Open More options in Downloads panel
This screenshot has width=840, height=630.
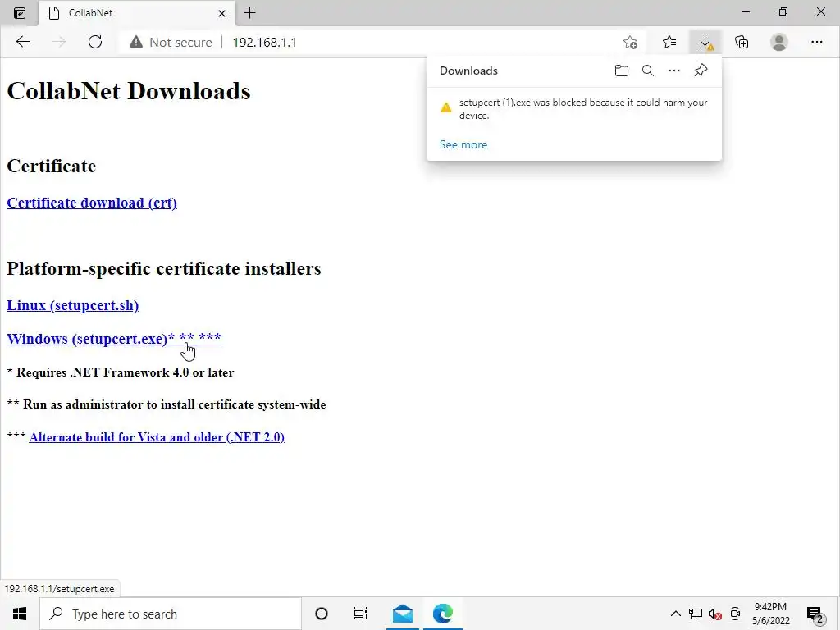point(674,71)
